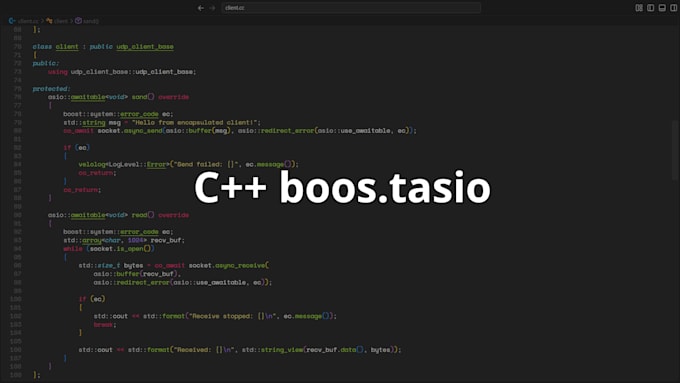Click 'udp_client_base' in the class declaration line
This screenshot has width=680, height=383.
[145, 46]
